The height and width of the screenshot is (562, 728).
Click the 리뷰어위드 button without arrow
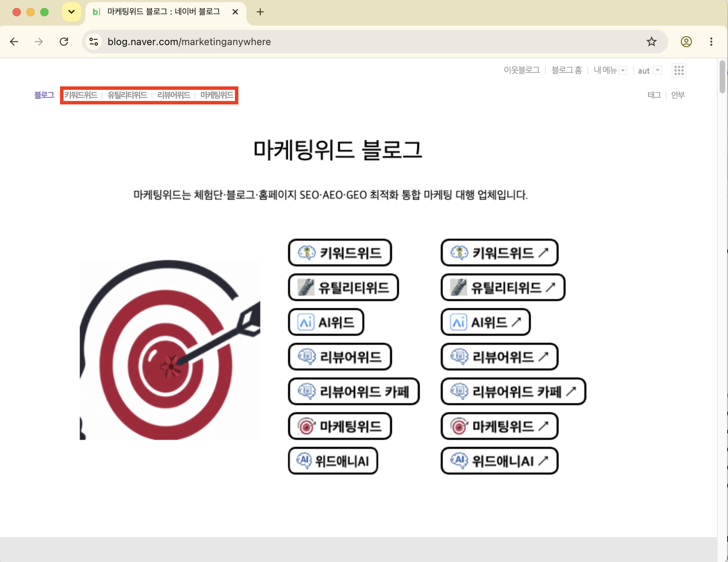click(x=340, y=357)
